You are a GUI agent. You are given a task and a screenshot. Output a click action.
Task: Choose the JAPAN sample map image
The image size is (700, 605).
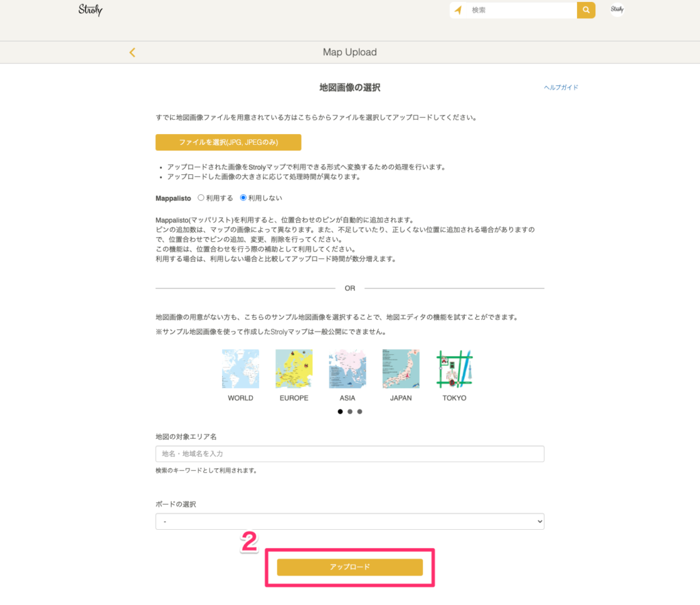tap(401, 369)
